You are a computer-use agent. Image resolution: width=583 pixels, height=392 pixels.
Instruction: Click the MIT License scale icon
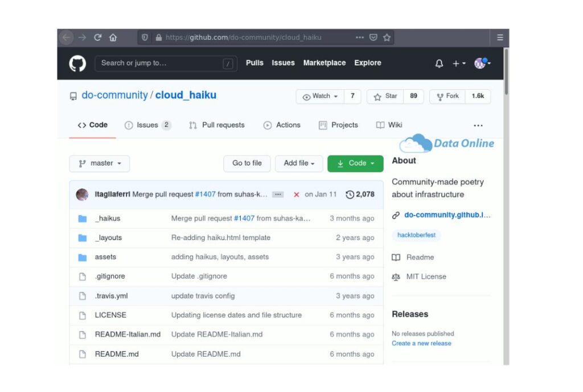(396, 277)
